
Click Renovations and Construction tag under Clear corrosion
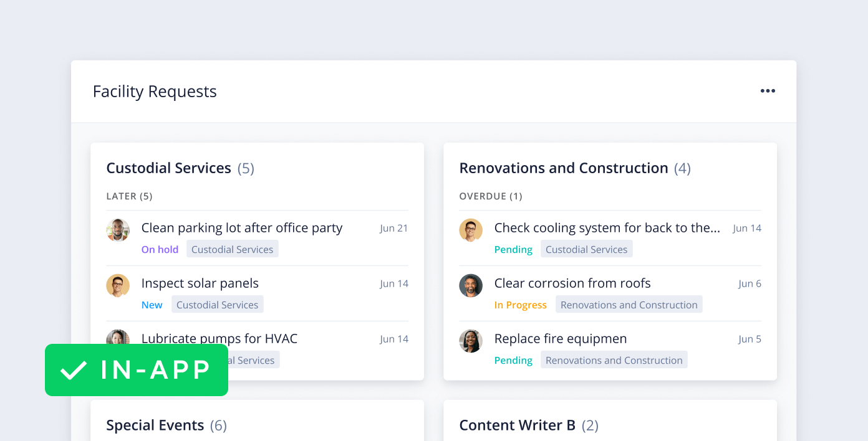629,305
